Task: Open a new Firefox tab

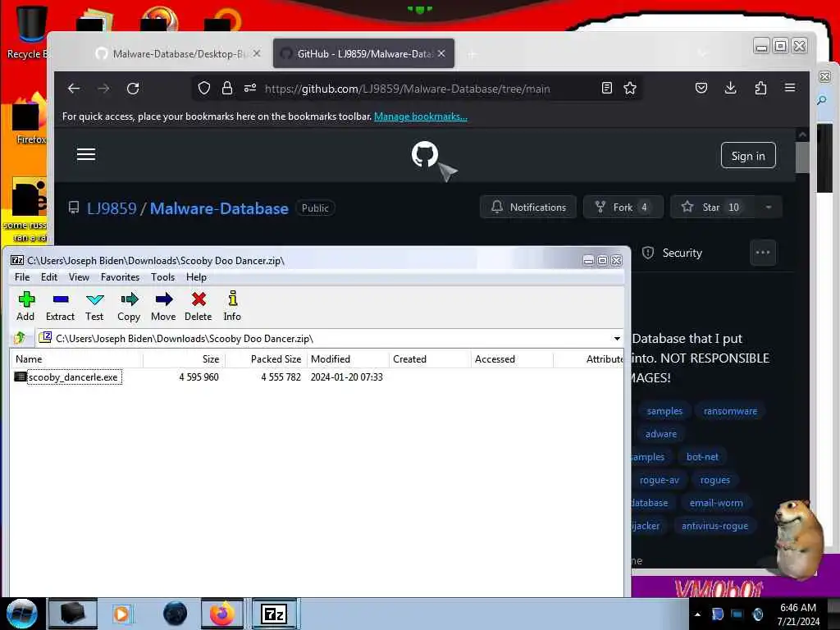Action: pyautogui.click(x=472, y=54)
